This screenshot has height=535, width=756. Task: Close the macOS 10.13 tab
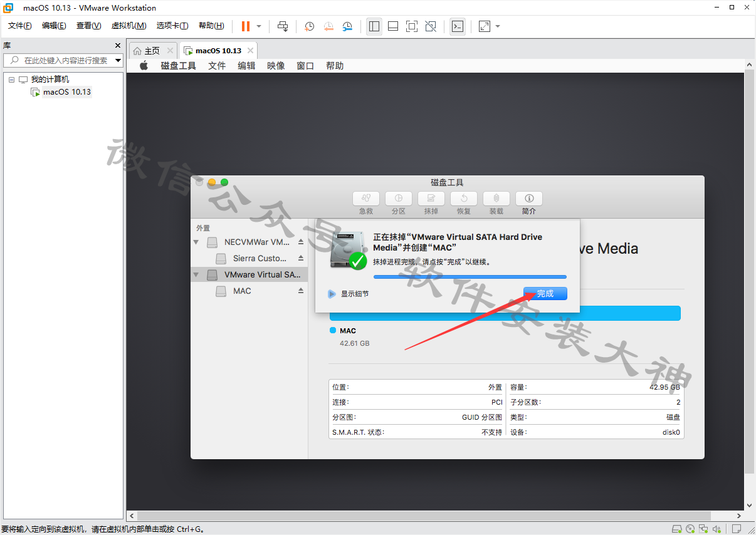250,51
